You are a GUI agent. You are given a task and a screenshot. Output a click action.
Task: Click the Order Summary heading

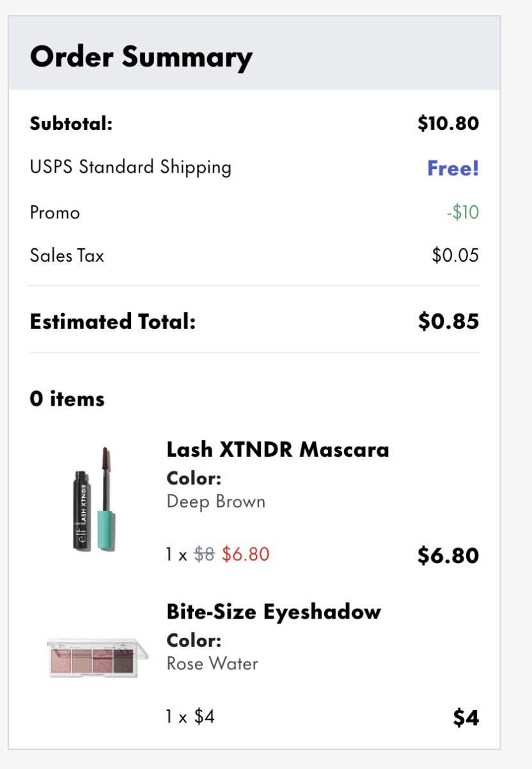[141, 56]
